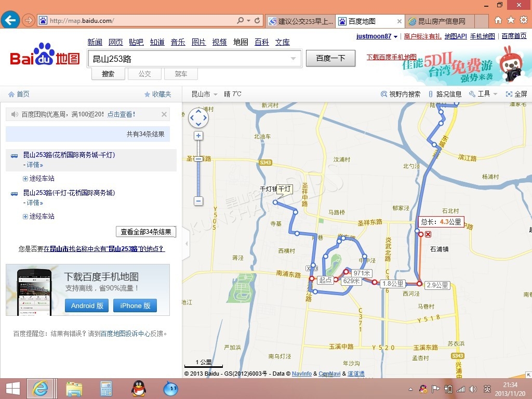Viewport: 532px width, 399px height.
Task: Click the browser forward arrow button
Action: (x=29, y=20)
